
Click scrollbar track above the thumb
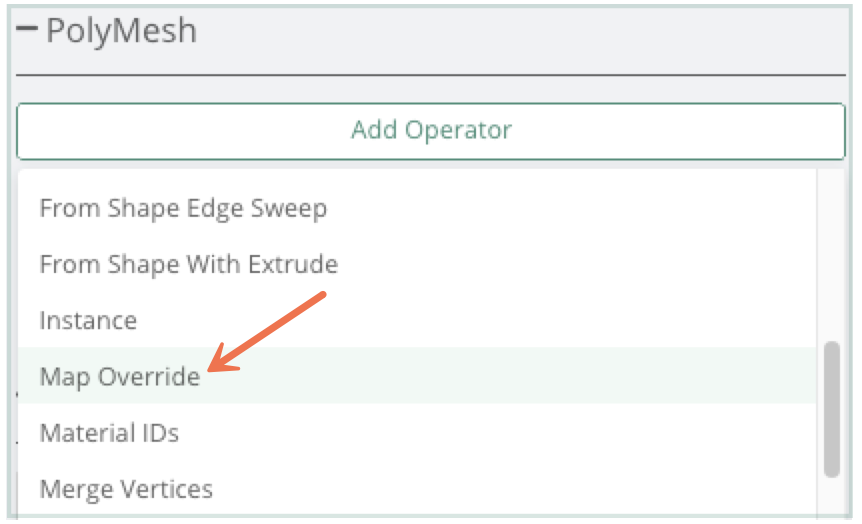coord(831,260)
